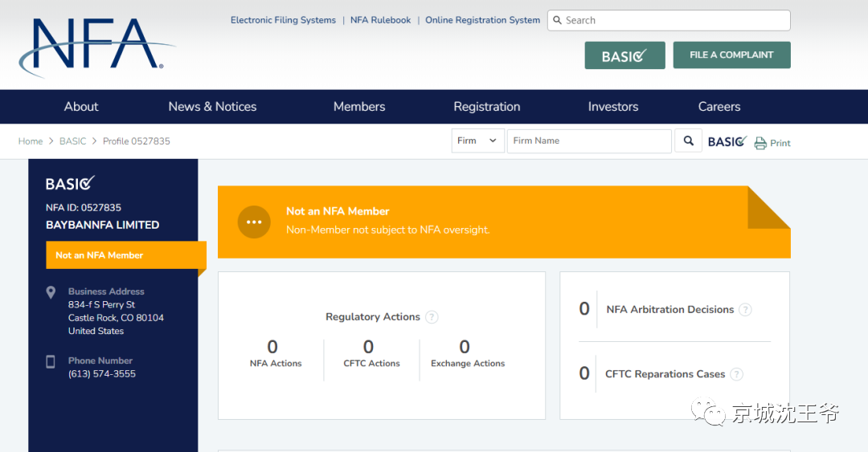Go to Home breadcrumb
The image size is (868, 452).
pyautogui.click(x=31, y=141)
